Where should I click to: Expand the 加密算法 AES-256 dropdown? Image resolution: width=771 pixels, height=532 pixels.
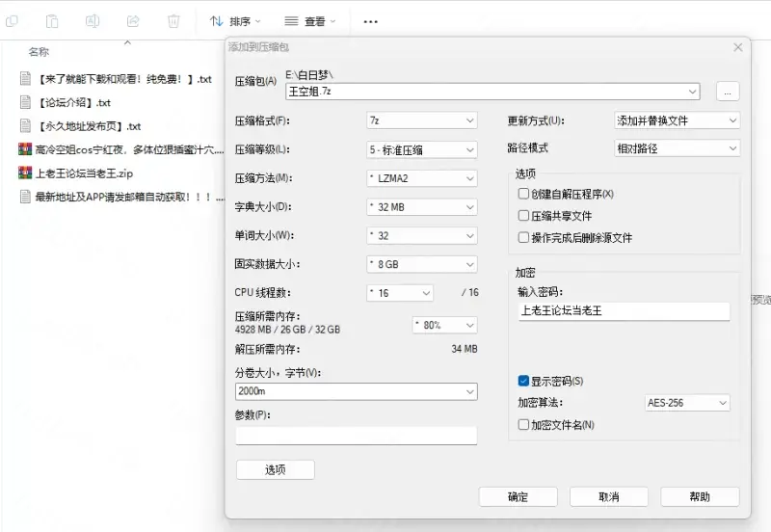(x=686, y=403)
